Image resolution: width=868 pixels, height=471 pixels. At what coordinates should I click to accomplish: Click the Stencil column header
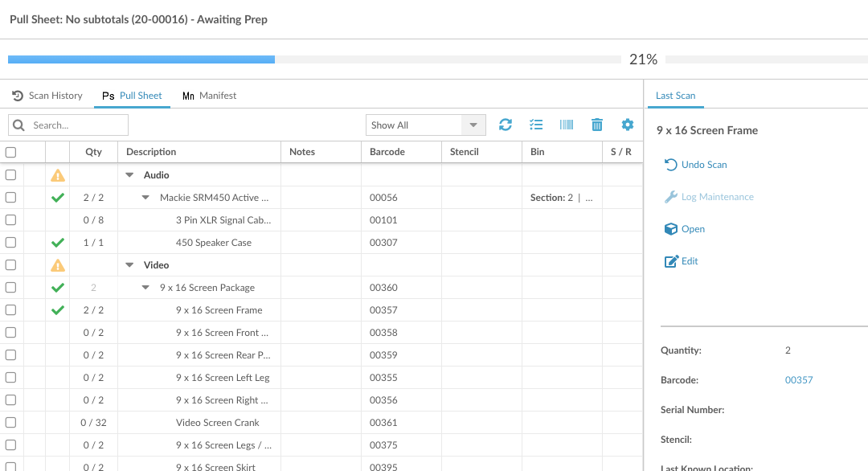[x=481, y=152]
